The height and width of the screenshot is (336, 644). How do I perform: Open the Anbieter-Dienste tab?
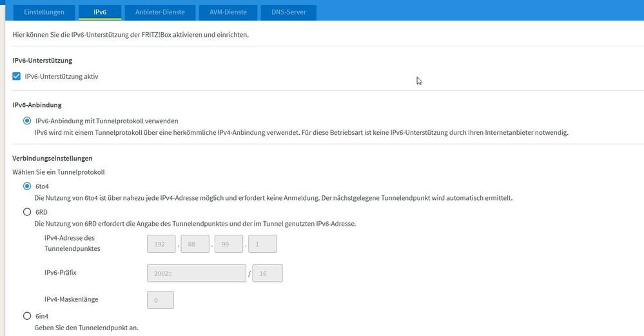tap(160, 12)
